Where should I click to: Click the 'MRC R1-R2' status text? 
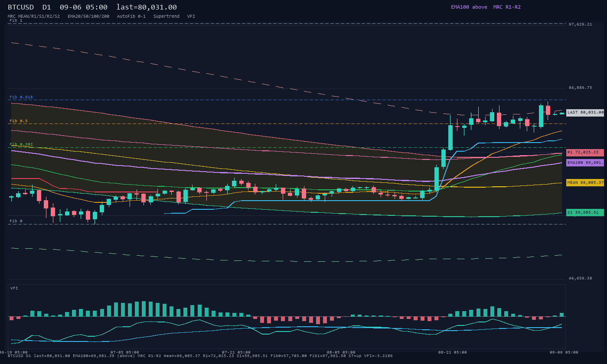507,7
